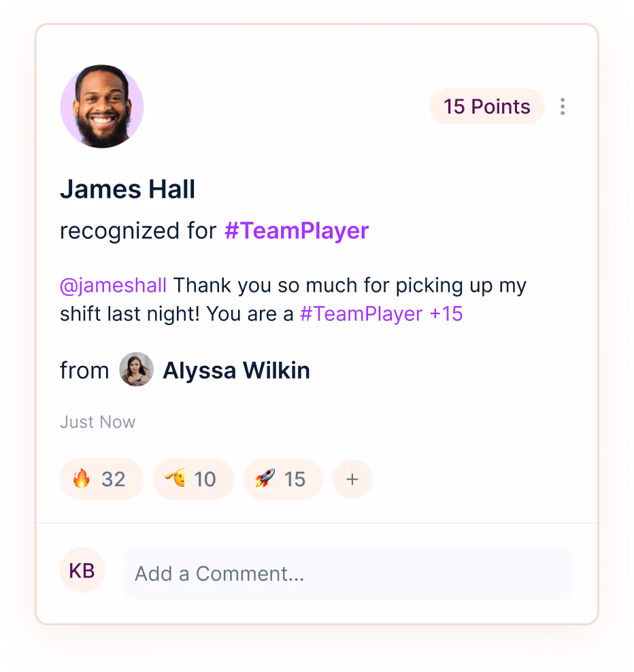Click the KB user initials avatar
The height and width of the screenshot is (672, 634).
(x=82, y=571)
